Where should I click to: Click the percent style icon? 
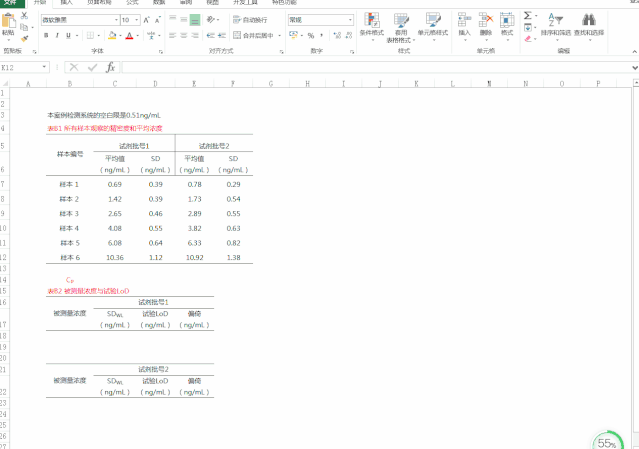pyautogui.click(x=311, y=35)
